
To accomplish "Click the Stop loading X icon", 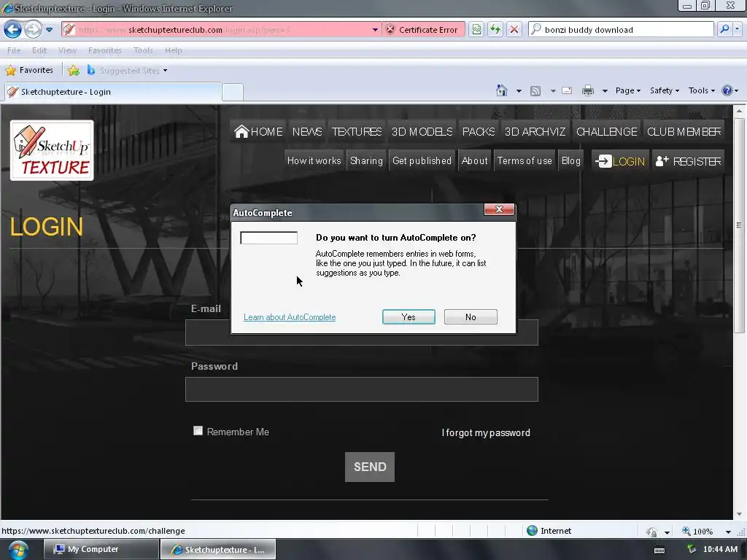I will [514, 29].
